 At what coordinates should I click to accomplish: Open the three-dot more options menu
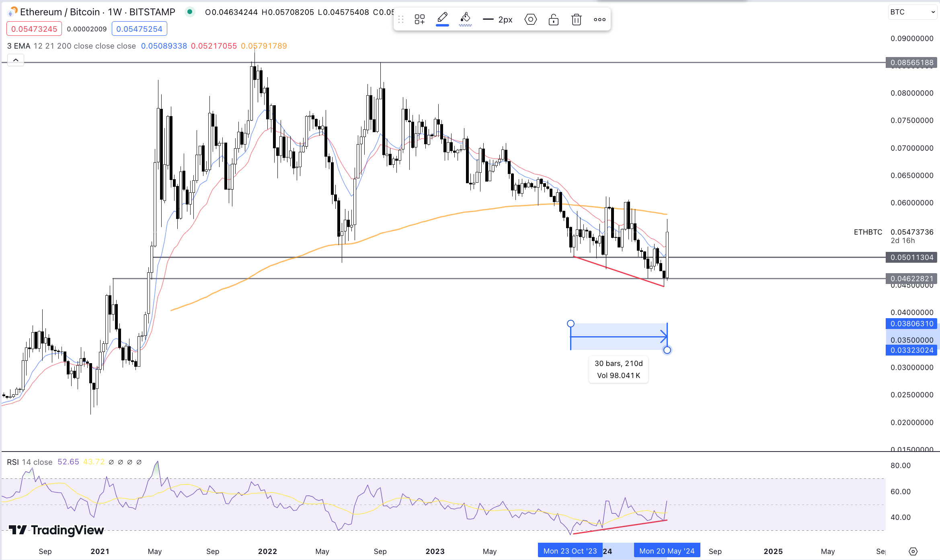(x=599, y=19)
